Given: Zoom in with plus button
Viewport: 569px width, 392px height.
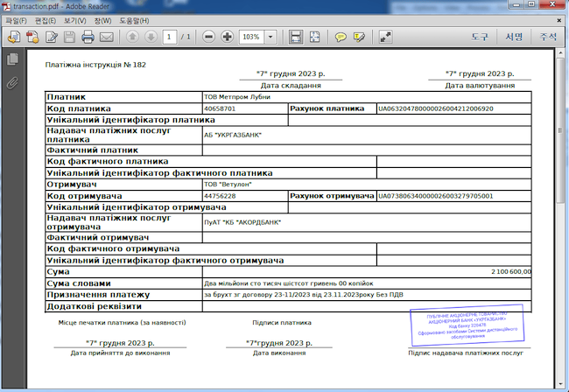Looking at the screenshot, I should pos(228,37).
